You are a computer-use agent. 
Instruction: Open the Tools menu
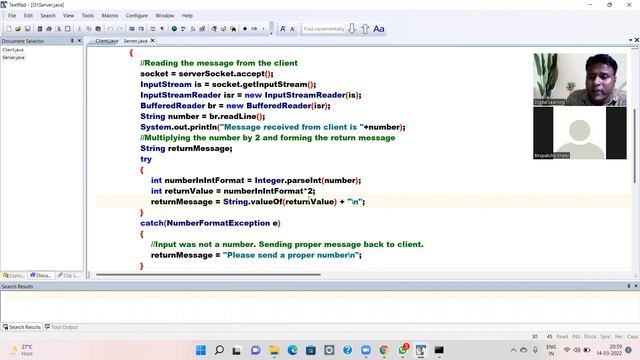click(x=88, y=16)
